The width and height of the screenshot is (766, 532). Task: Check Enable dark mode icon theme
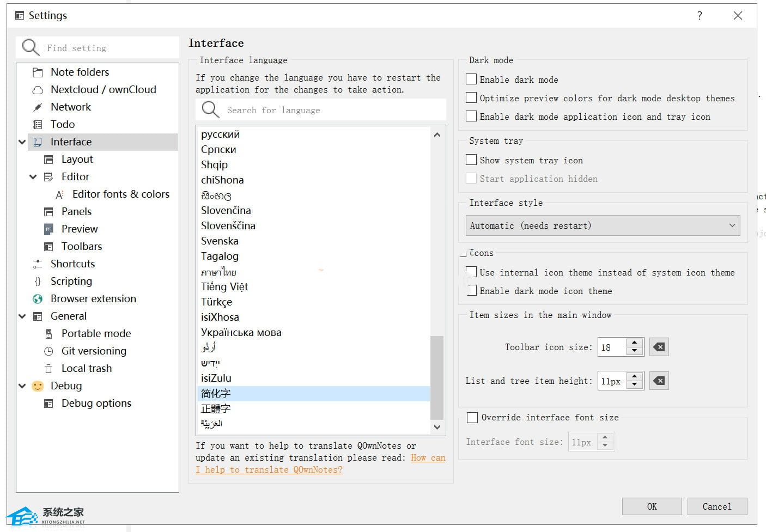point(471,290)
